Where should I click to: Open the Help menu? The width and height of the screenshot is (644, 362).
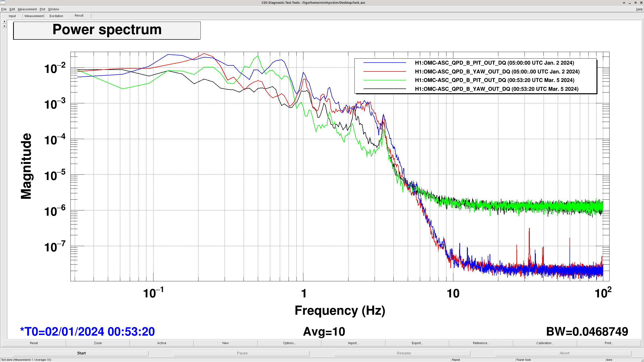pos(639,9)
